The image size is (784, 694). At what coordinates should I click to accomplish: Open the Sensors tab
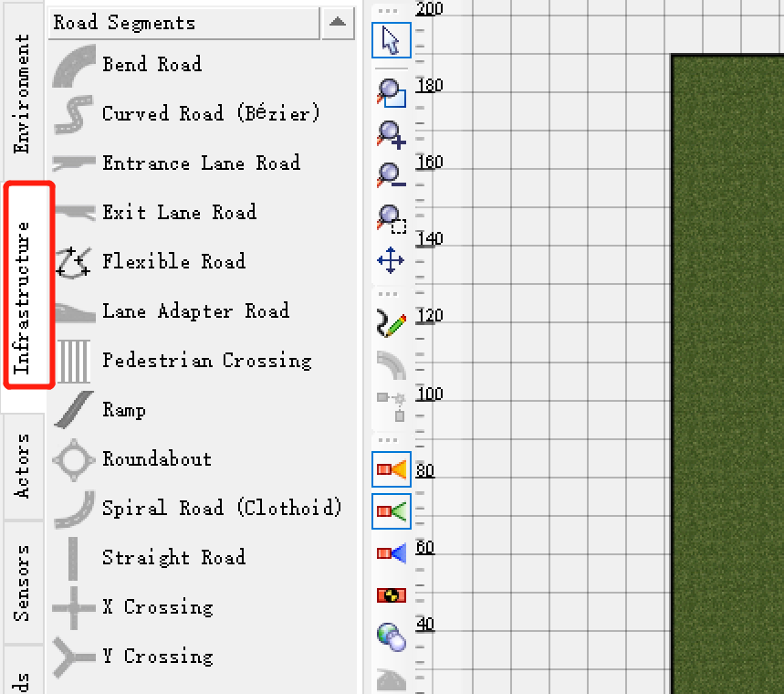23,583
